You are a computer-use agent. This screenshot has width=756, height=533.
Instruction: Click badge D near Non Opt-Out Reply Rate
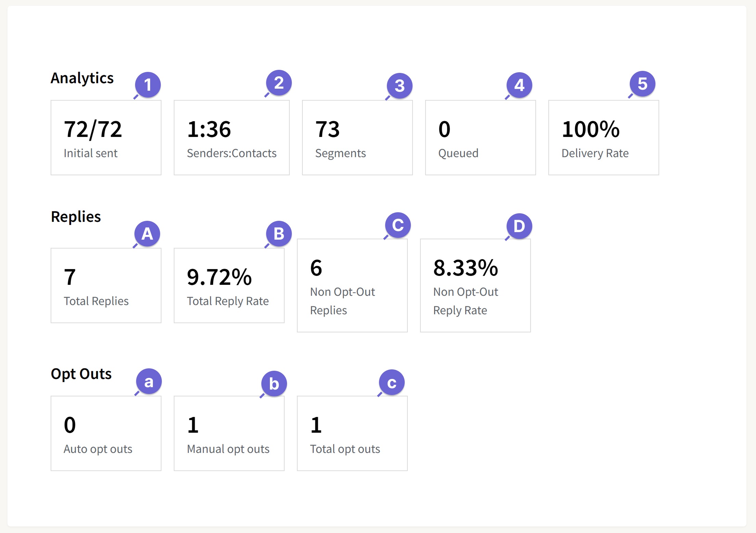tap(519, 225)
